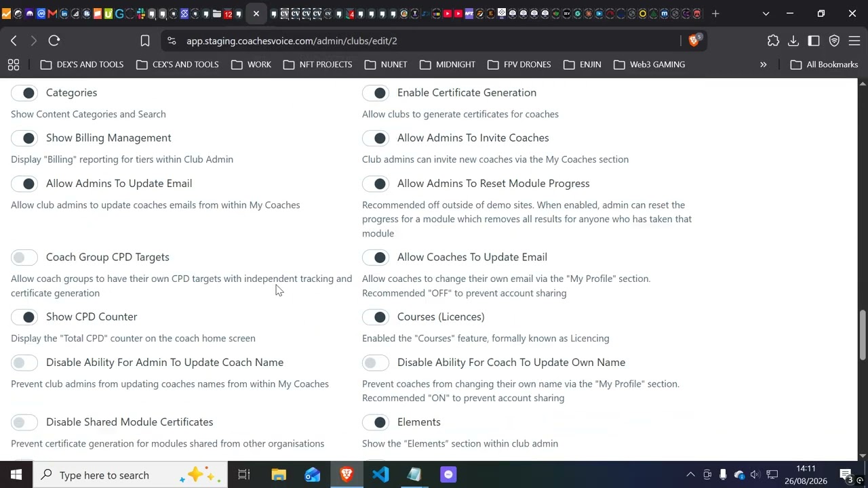Screen dimensions: 868x488
Task: View site information icon in address bar
Action: coord(172,41)
